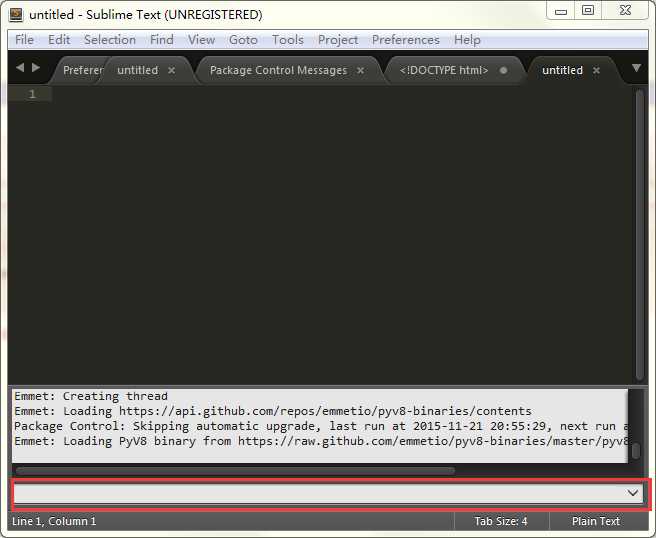
Task: Close the untitled tab beside Preferences
Action: (x=172, y=70)
